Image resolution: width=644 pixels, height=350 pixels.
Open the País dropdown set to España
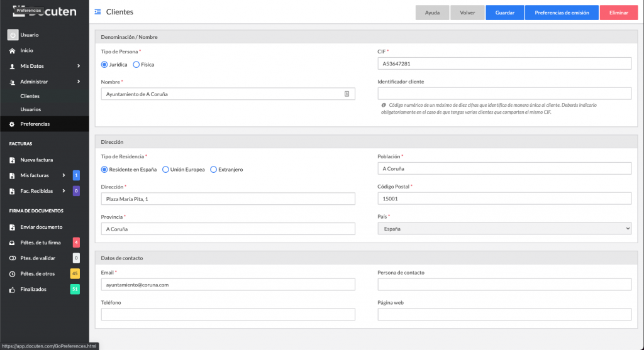pos(504,229)
